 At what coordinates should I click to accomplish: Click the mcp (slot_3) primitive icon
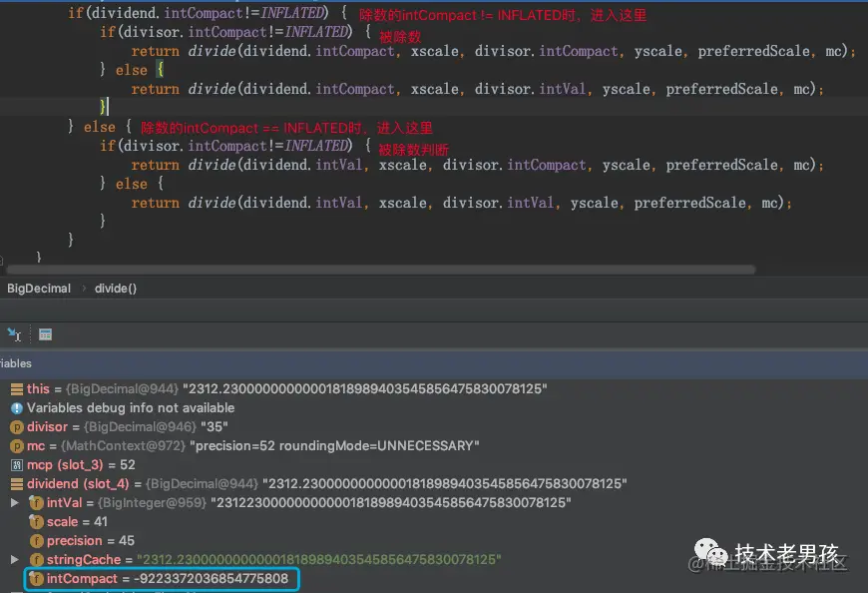(x=17, y=465)
